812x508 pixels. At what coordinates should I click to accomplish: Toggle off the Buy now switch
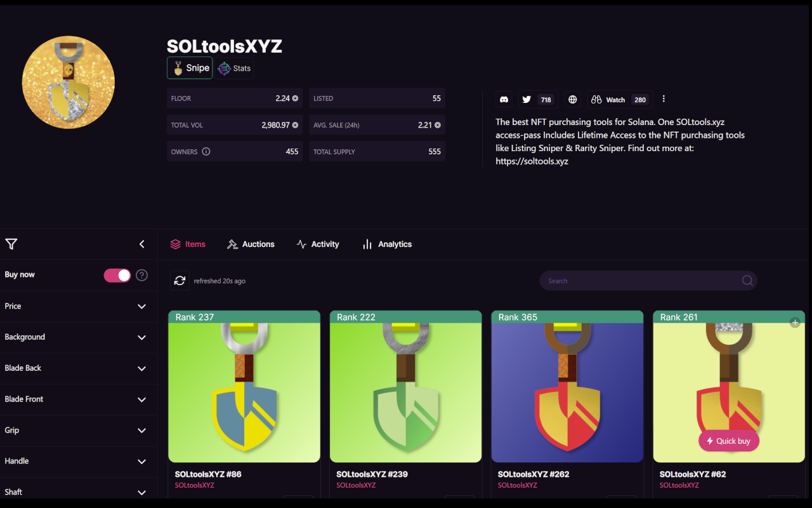pyautogui.click(x=116, y=275)
